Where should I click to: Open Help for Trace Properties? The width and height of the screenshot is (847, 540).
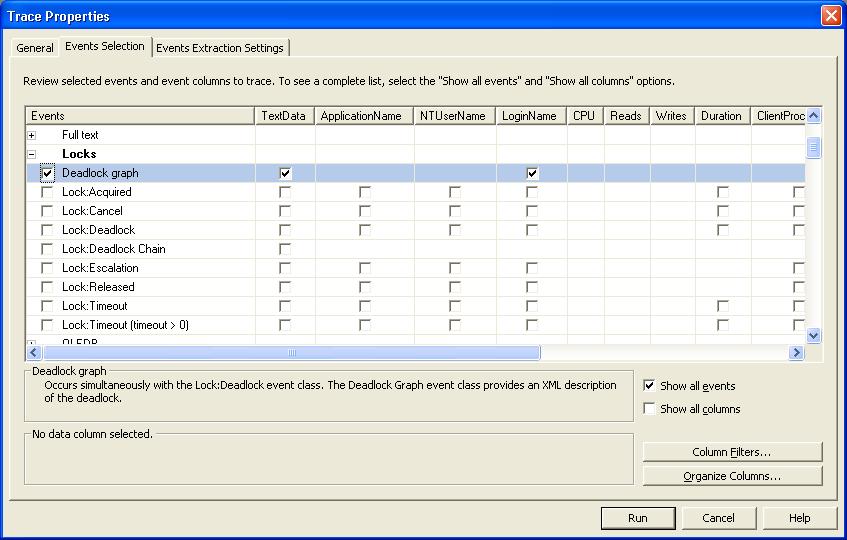799,518
